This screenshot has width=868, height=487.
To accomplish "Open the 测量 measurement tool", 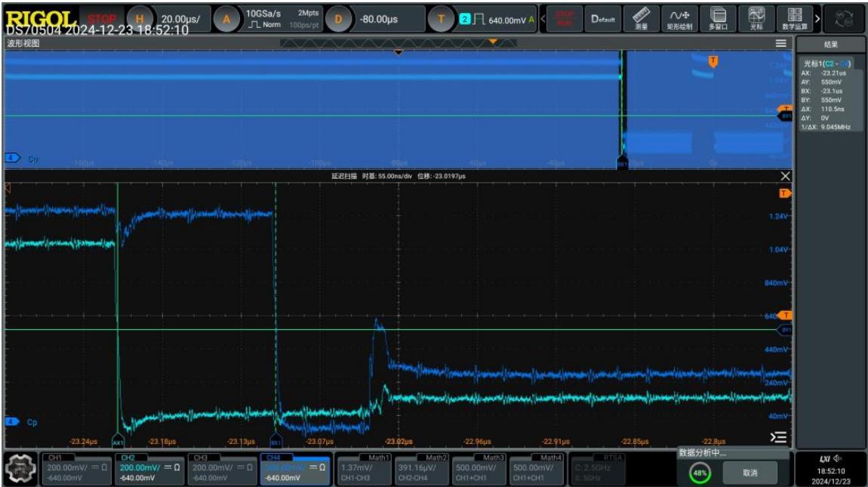I will point(641,19).
